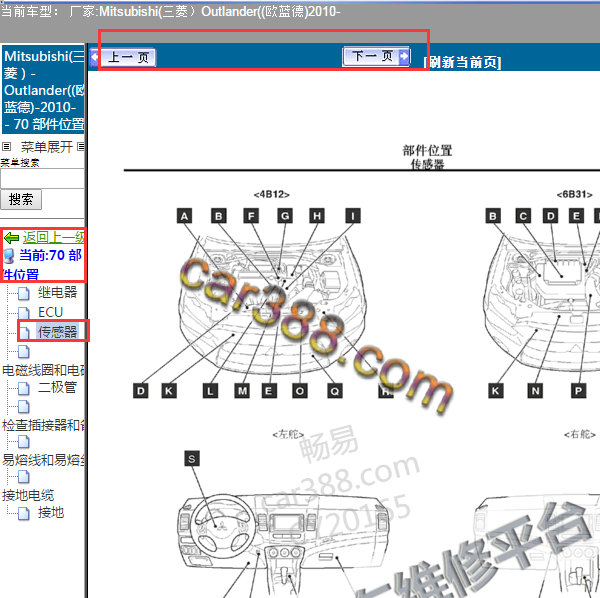Click the green back arrow icon
Screen dimensions: 600x598
pyautogui.click(x=11, y=238)
